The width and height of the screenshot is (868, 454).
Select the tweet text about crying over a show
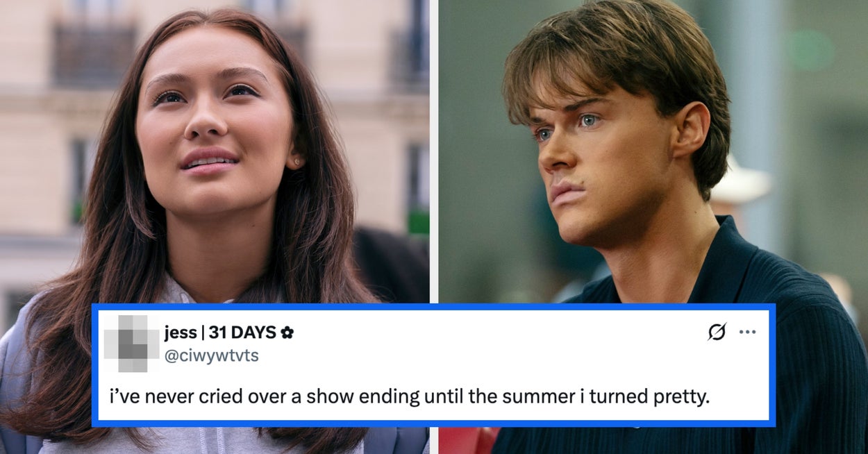click(x=409, y=398)
